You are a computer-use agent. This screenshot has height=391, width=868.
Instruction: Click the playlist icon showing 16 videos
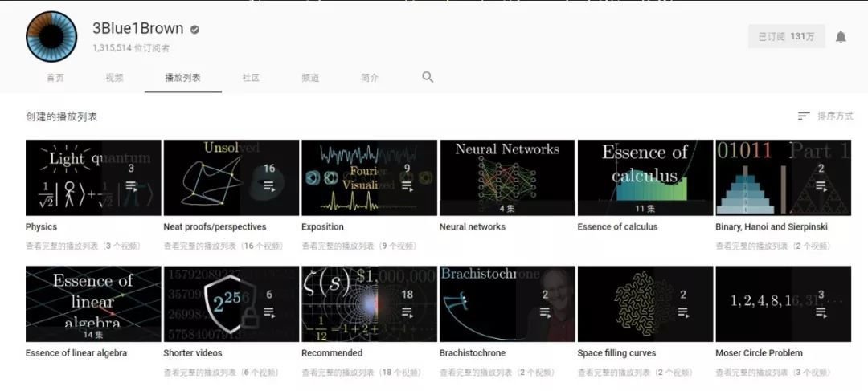269,185
